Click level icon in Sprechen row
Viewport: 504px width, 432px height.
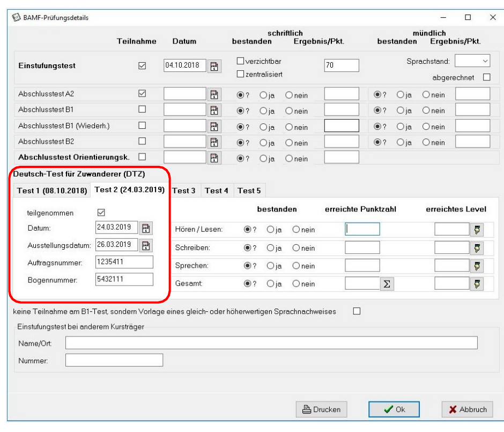477,266
